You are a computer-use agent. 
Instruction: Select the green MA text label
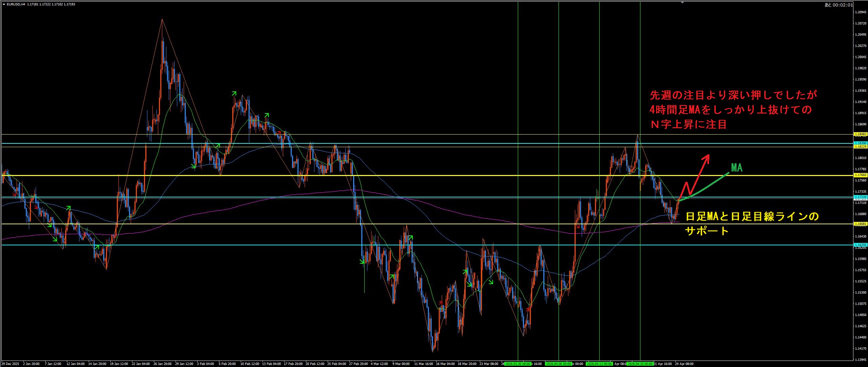click(x=736, y=168)
